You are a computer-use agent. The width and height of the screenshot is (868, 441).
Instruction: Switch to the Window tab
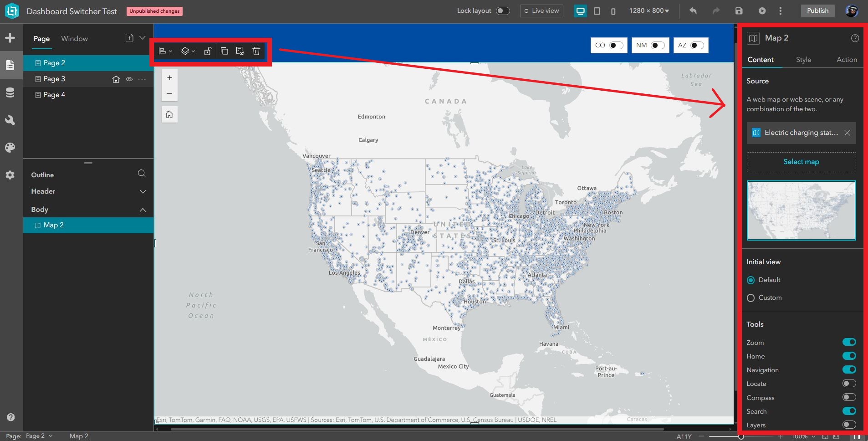click(74, 39)
